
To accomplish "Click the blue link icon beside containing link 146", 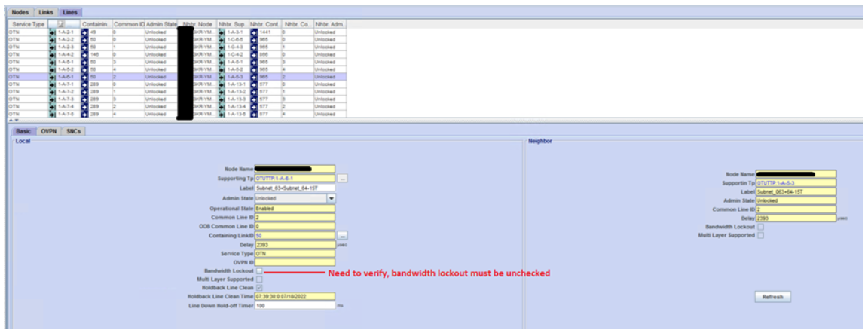I will pos(84,55).
